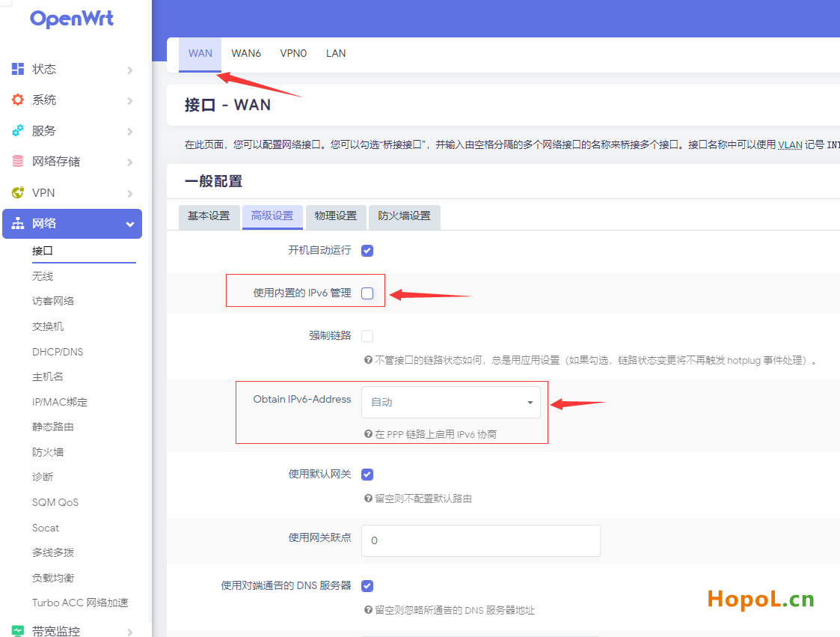Open Socat in the sidebar
The width and height of the screenshot is (840, 637).
pos(46,528)
